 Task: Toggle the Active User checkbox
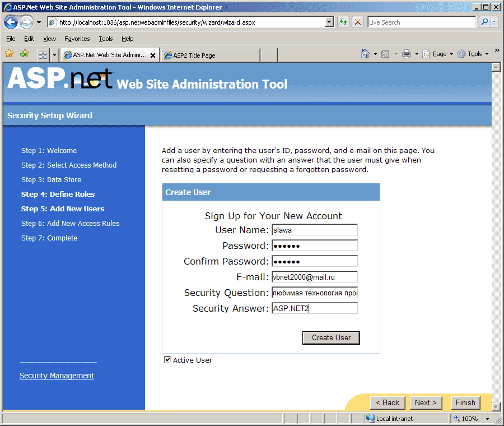167,359
